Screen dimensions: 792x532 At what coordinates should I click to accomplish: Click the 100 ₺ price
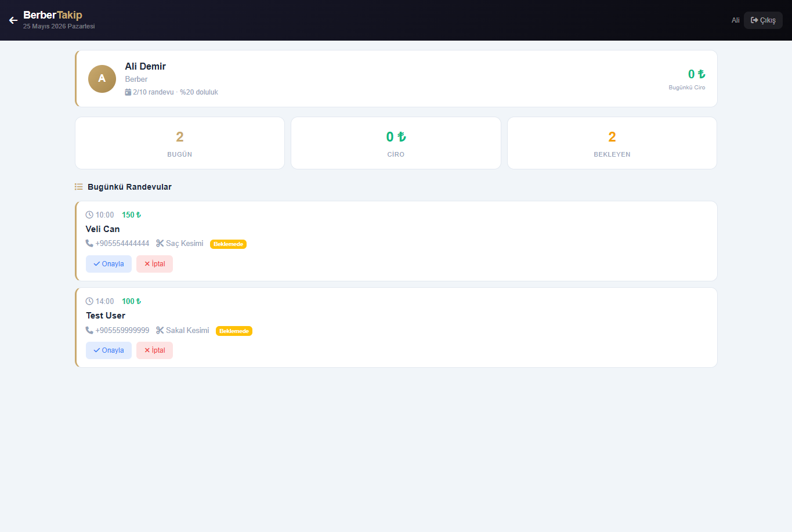(x=132, y=301)
